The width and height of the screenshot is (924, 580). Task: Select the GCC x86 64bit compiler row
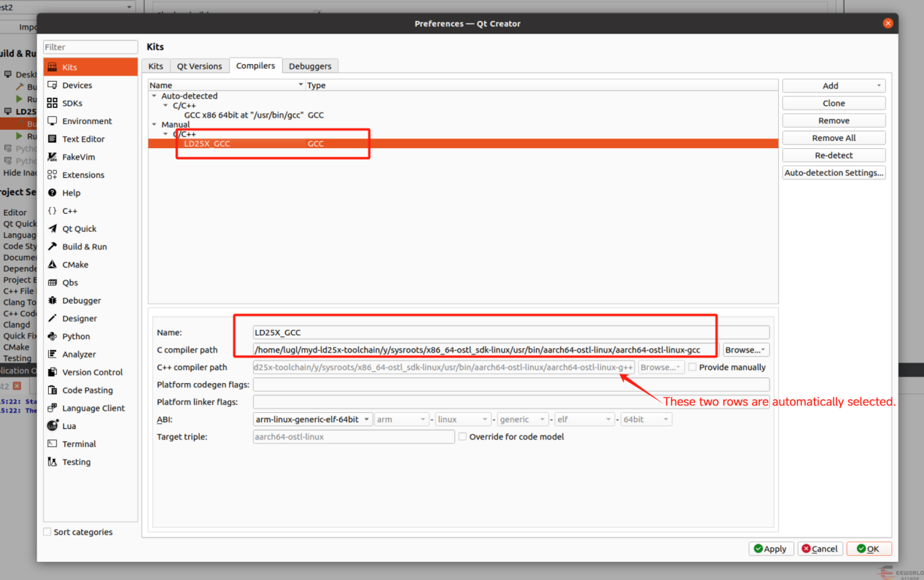pyautogui.click(x=463, y=115)
